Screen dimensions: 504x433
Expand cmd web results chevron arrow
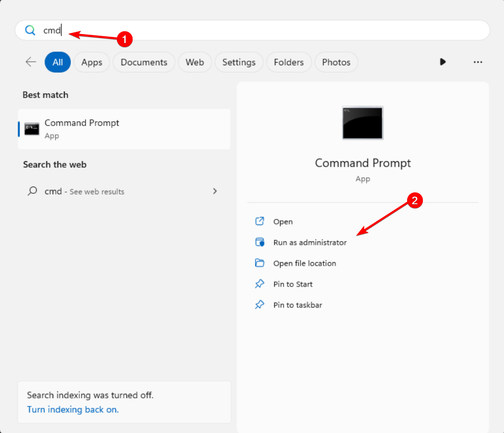point(215,191)
